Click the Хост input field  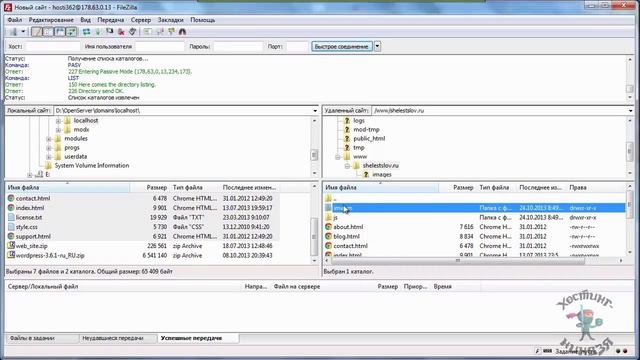click(52, 47)
